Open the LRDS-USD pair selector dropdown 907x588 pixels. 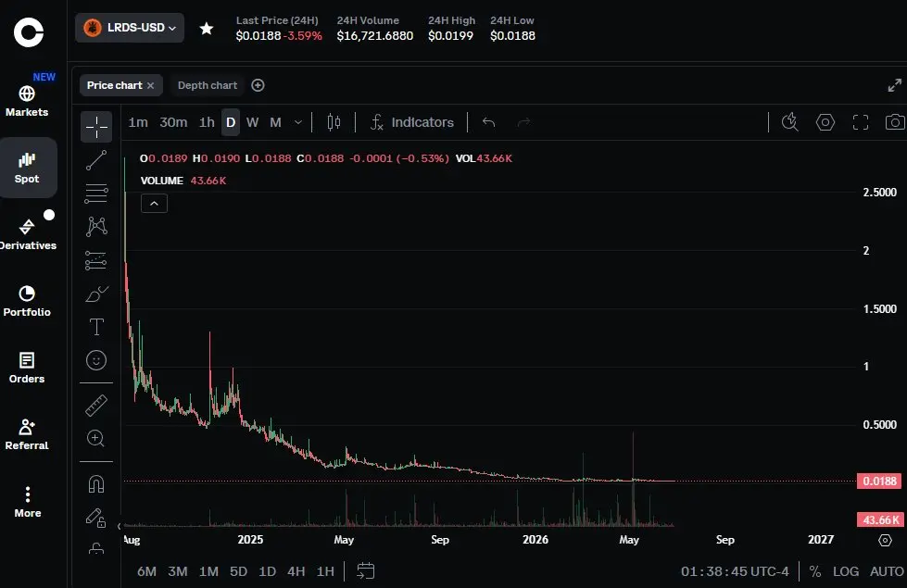point(130,28)
